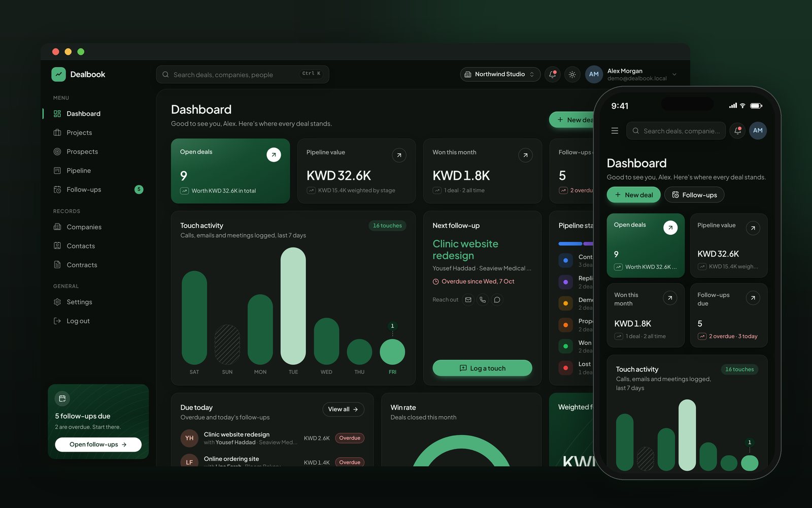The height and width of the screenshot is (508, 812).
Task: Click the Open follow-ups button
Action: pyautogui.click(x=98, y=444)
